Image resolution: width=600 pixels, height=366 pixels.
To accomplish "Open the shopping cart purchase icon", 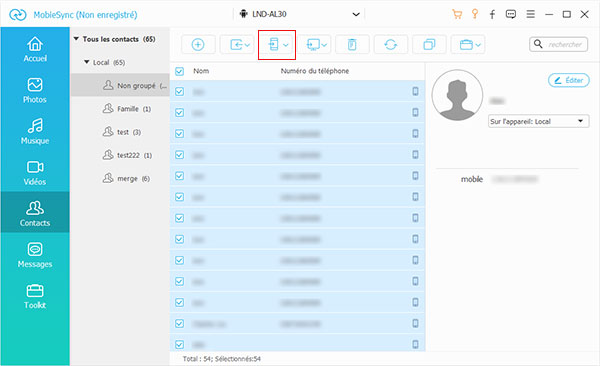I will pyautogui.click(x=457, y=15).
